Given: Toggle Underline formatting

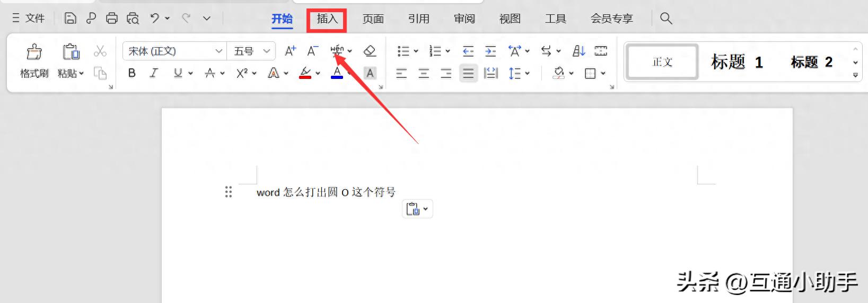Looking at the screenshot, I should pyautogui.click(x=178, y=73).
